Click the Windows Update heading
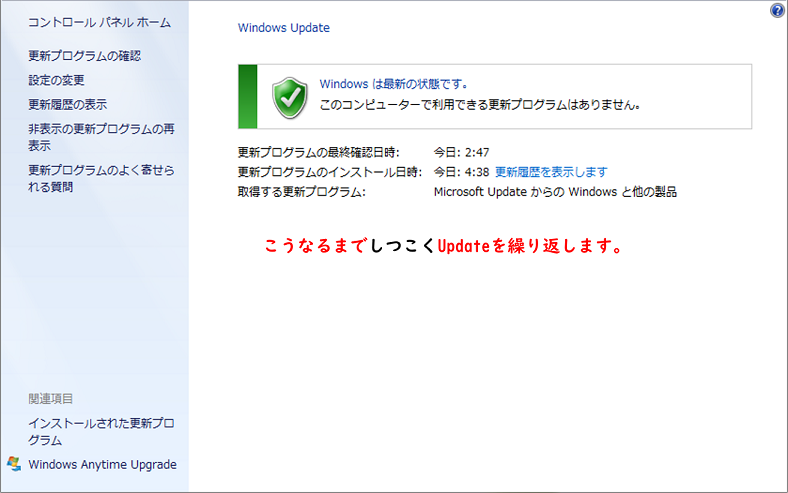Image resolution: width=788 pixels, height=493 pixels. (283, 28)
